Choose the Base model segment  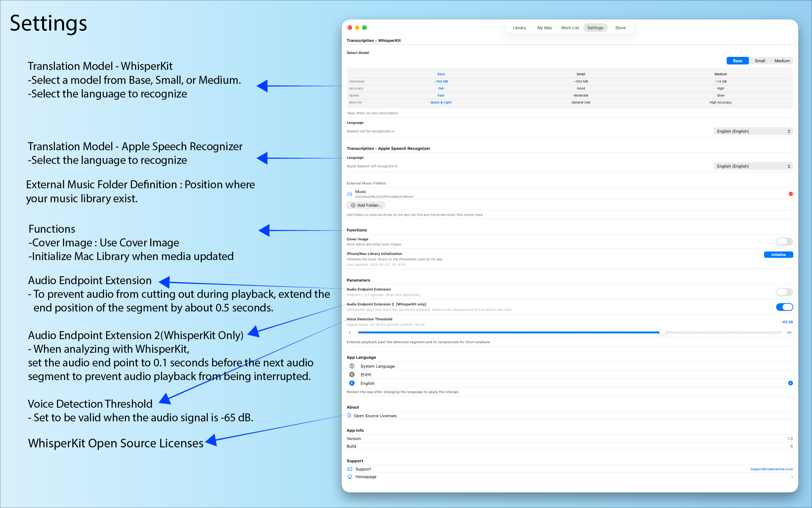737,61
